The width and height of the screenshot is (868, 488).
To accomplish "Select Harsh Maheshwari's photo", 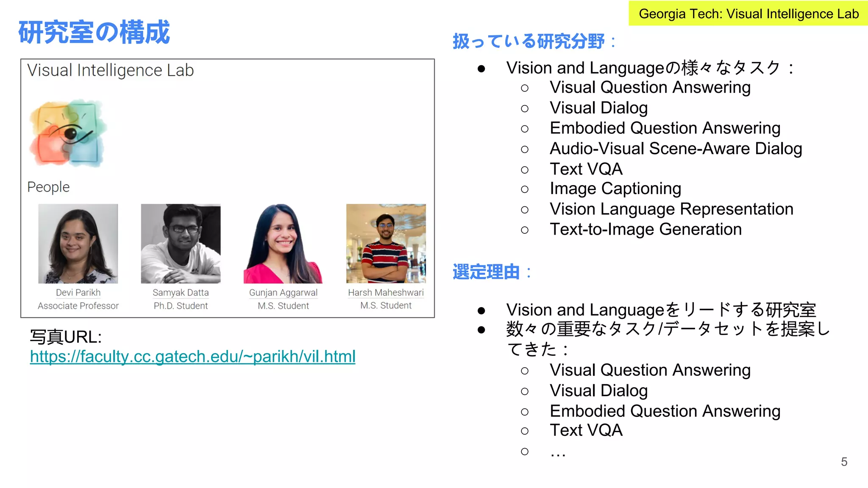I will [386, 244].
